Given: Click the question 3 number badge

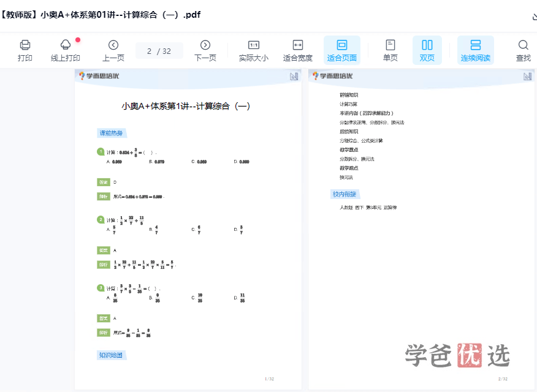Looking at the screenshot, I should [101, 288].
